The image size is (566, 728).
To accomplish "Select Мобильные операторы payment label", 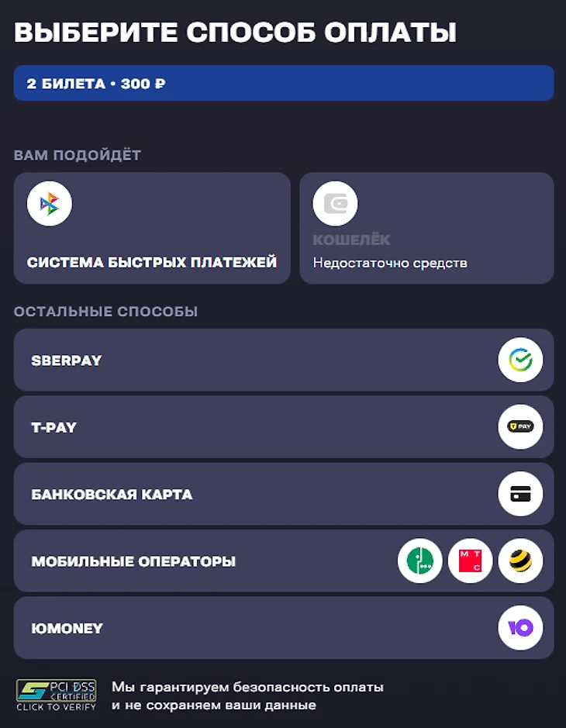I will pos(133,561).
